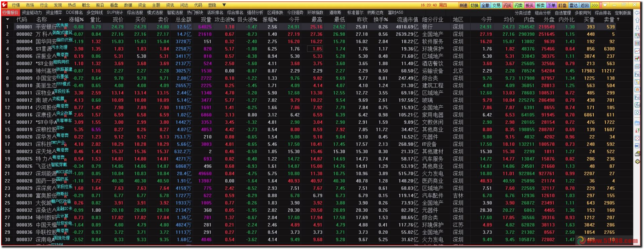Viewport: 644px width, 249px height.
Task: Switch to 智能选股 tab
Action: coord(175,12)
